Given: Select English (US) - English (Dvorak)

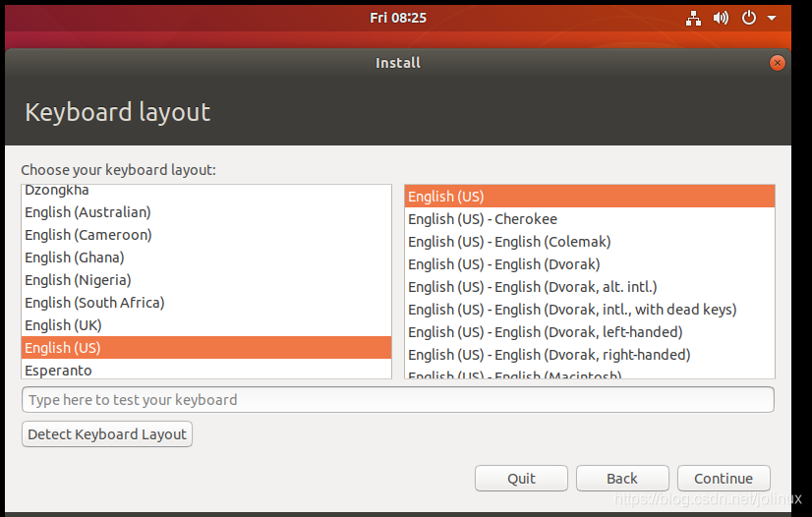Looking at the screenshot, I should (x=589, y=264).
